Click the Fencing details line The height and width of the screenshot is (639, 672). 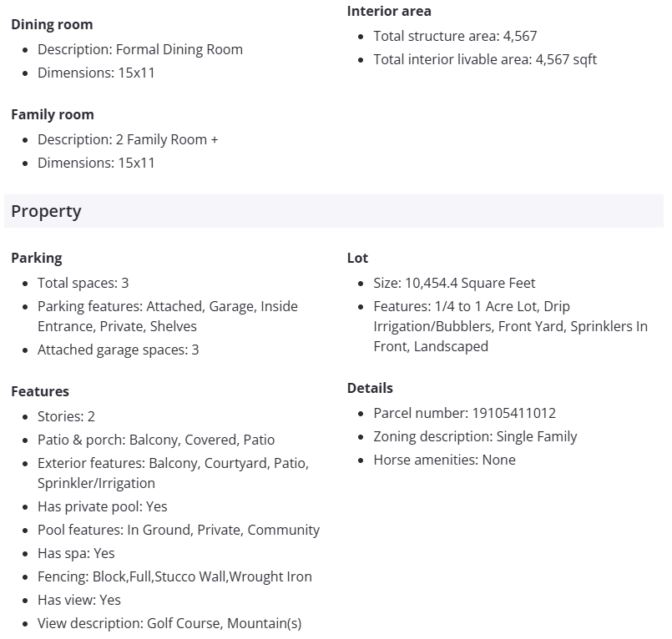point(174,576)
